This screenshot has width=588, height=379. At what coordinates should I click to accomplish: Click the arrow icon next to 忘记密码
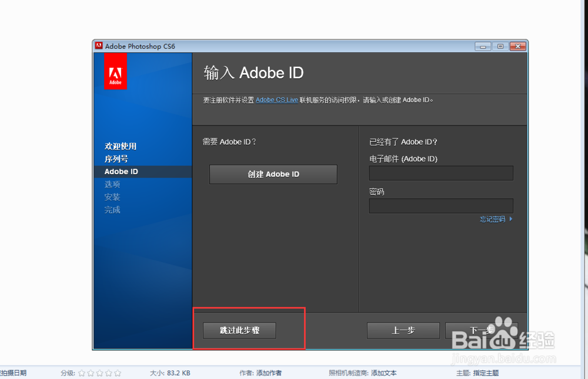point(512,219)
